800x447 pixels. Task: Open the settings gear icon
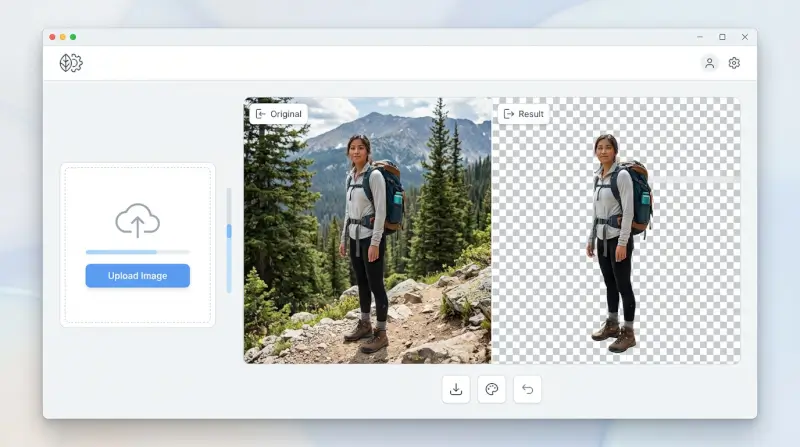click(734, 63)
